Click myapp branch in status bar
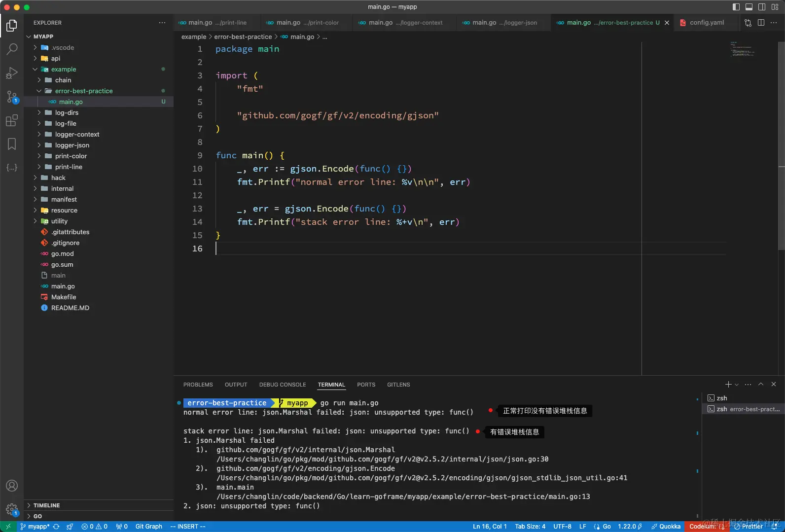 coord(35,527)
